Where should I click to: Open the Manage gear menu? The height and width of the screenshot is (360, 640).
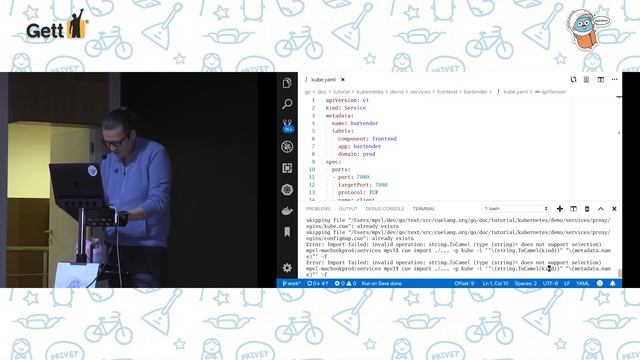(x=287, y=267)
